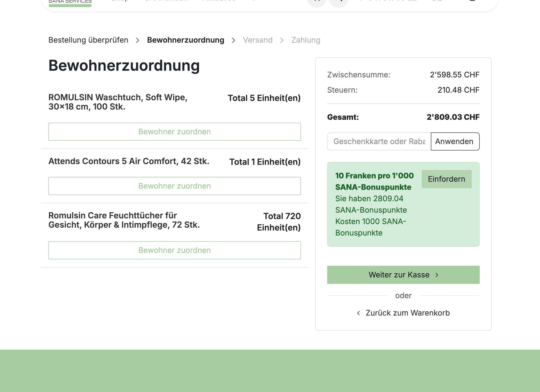Click Attends Contours 5 Air Comfort title
The image size is (540, 392).
129,161
